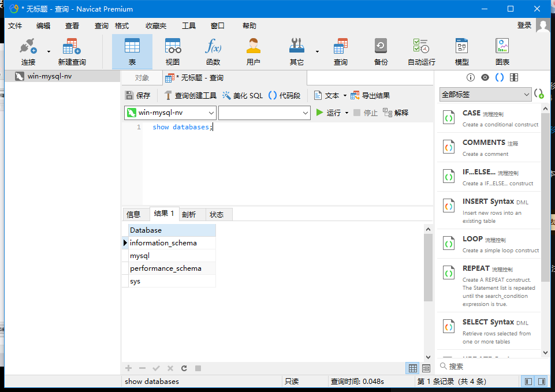
Task: Click the 美化 SQL (Beautify SQL) button
Action: click(x=243, y=95)
